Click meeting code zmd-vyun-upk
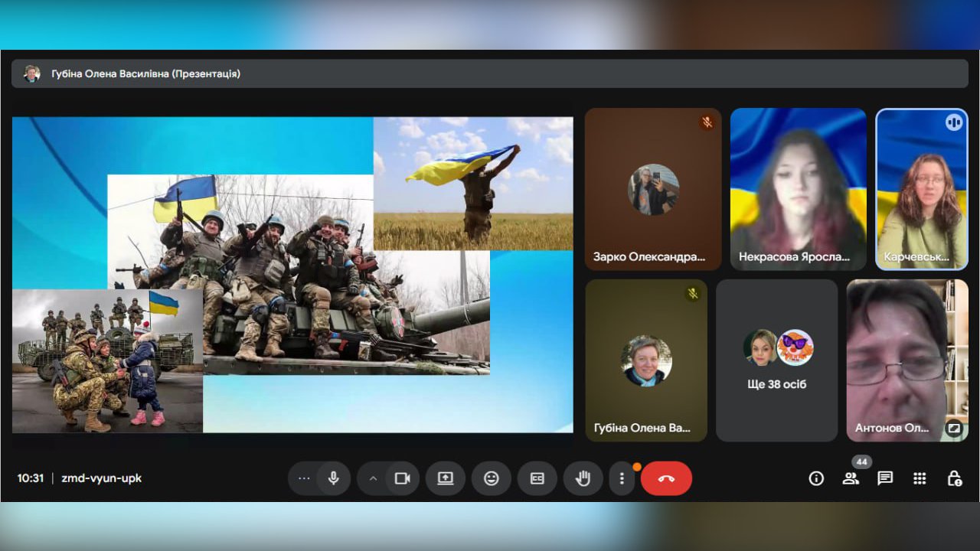Viewport: 980px width, 551px height. pos(101,478)
